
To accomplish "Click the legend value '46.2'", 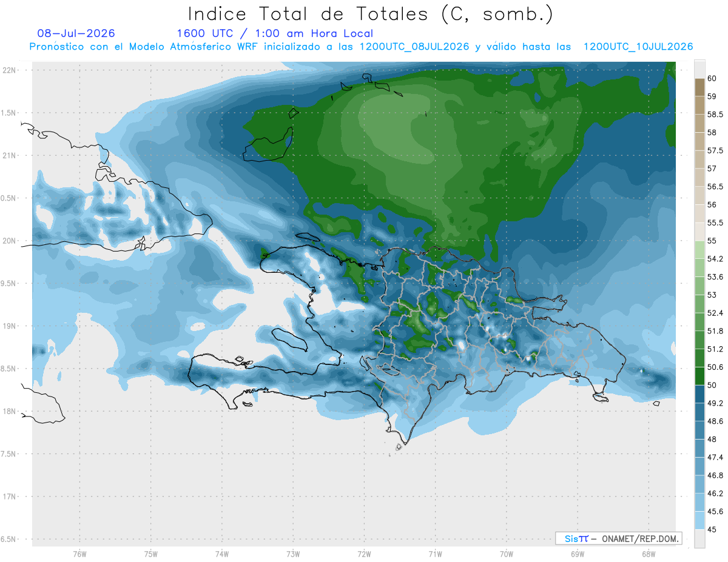I will point(715,493).
